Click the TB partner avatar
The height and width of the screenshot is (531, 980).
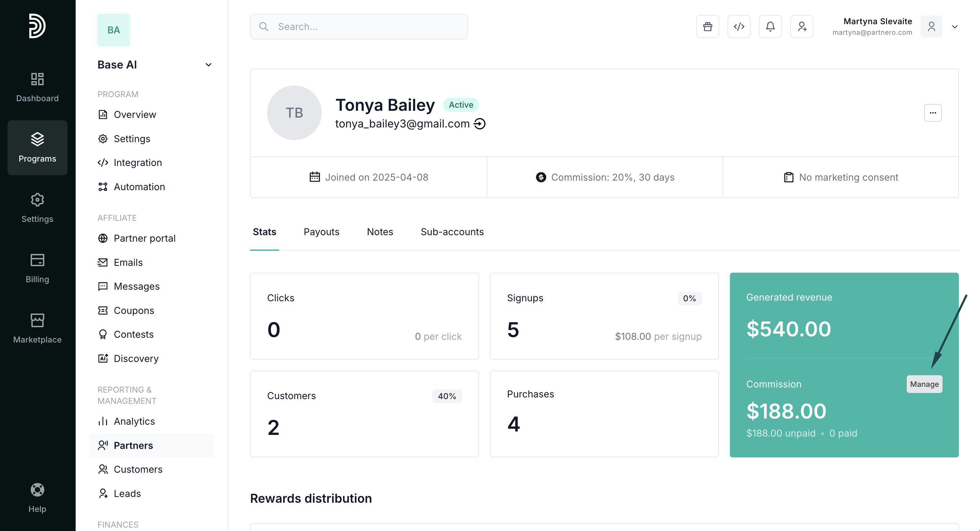pos(294,113)
